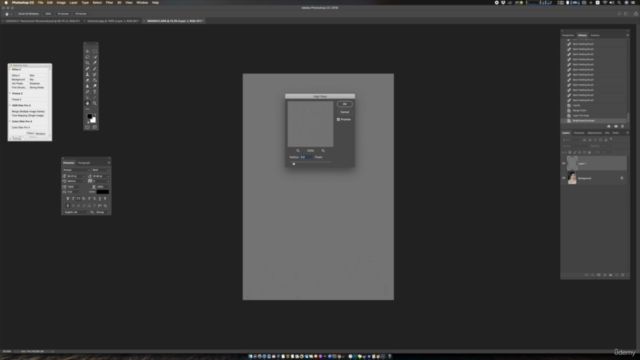Select the Background layer thumbnail
The width and height of the screenshot is (640, 360).
(572, 178)
